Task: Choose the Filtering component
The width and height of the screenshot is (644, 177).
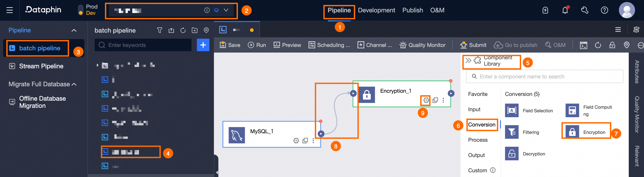Action: (x=522, y=132)
